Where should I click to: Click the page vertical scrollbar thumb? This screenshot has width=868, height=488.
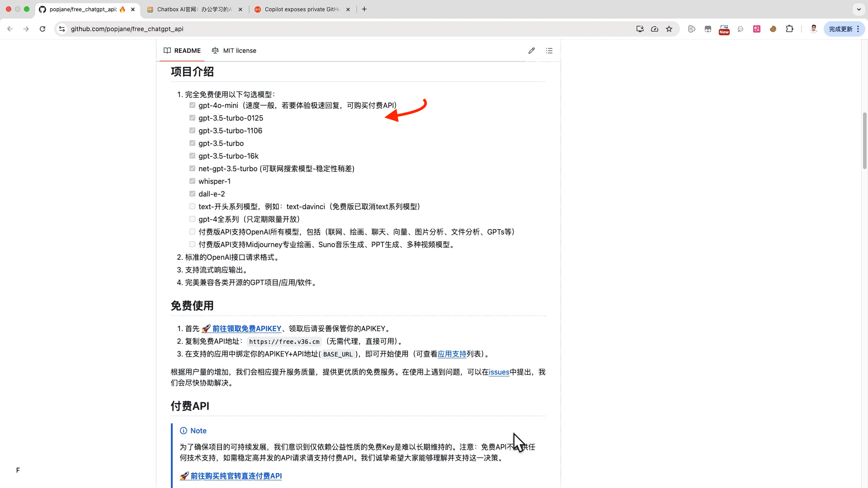click(864, 140)
